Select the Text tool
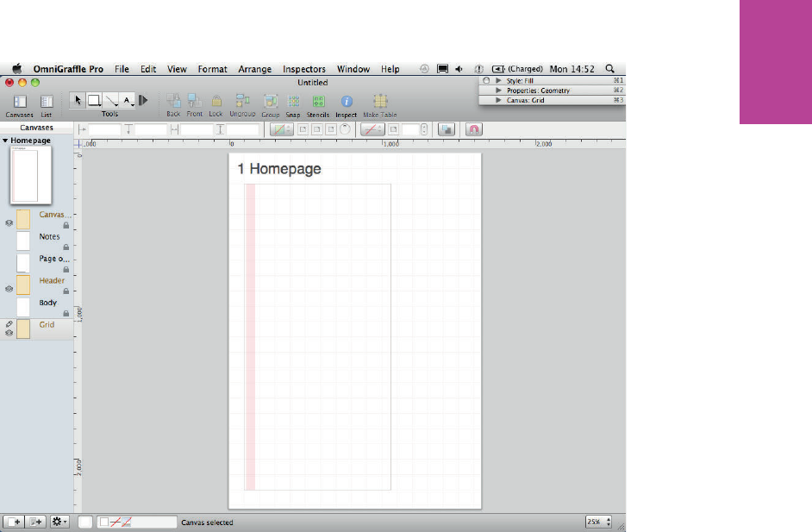 pyautogui.click(x=128, y=100)
